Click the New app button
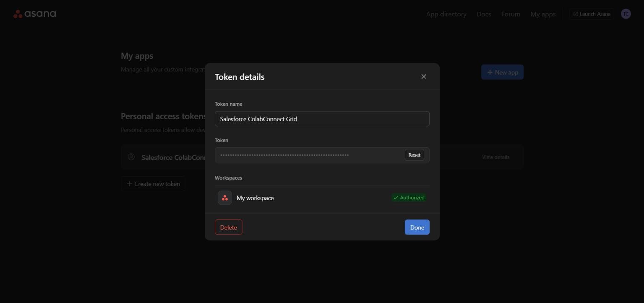The width and height of the screenshot is (644, 303). (502, 72)
